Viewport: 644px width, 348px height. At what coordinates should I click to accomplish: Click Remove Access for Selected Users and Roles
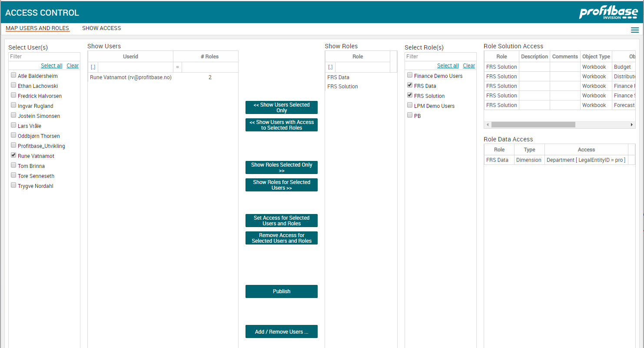tap(282, 238)
